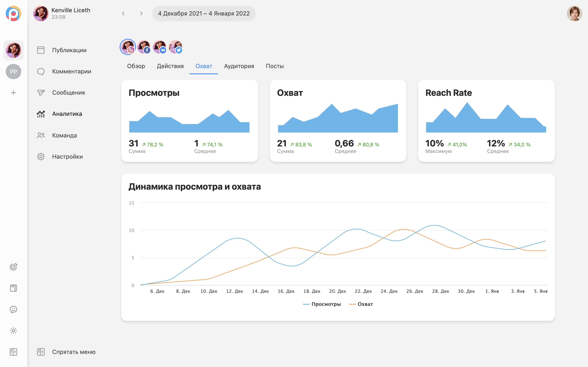Click the expand panel icon at bottom left

tap(13, 352)
